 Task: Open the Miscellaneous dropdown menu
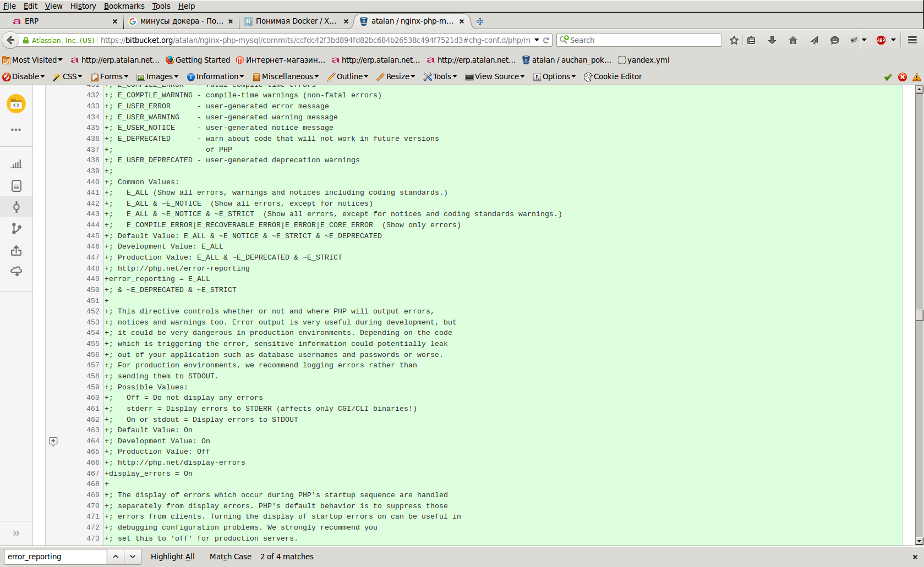[x=286, y=76]
